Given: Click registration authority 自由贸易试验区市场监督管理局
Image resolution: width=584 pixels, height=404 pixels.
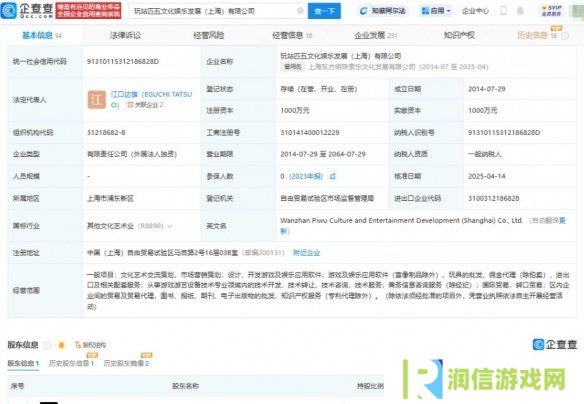Looking at the screenshot, I should click(327, 198).
